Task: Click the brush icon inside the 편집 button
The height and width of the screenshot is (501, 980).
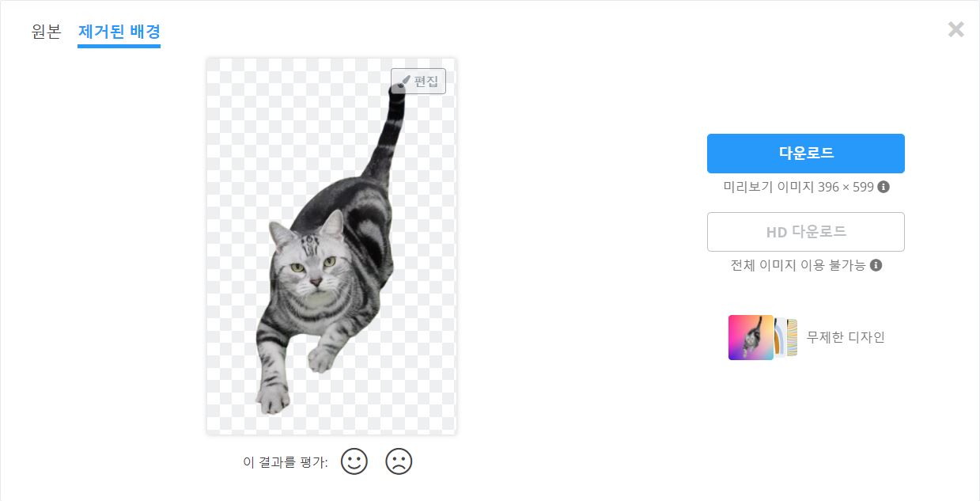Action: (x=404, y=81)
